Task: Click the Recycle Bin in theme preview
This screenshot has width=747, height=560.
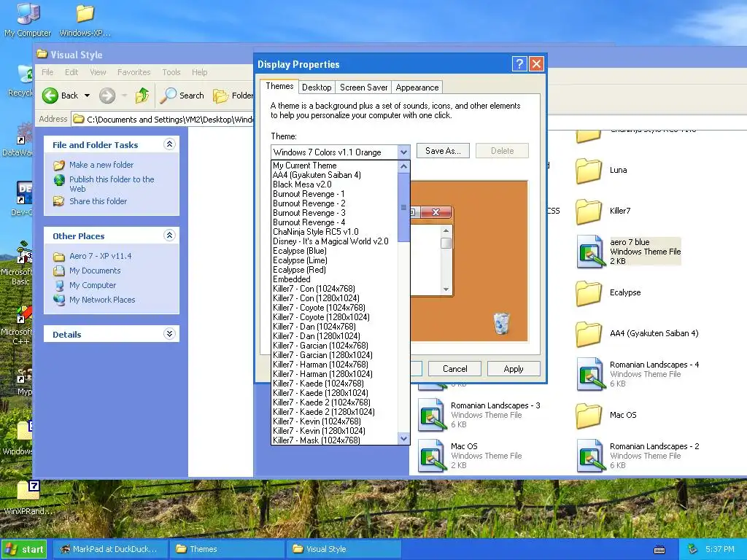Action: coord(501,323)
